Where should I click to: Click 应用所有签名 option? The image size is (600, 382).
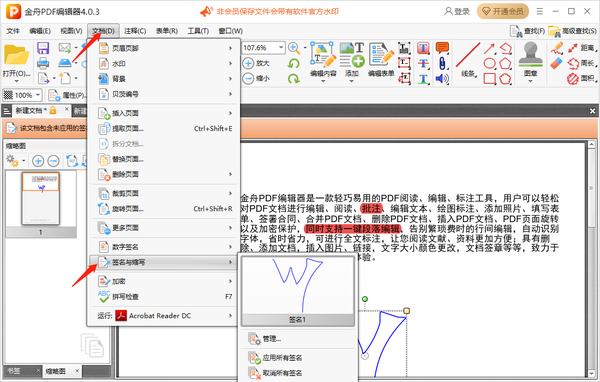point(297,358)
